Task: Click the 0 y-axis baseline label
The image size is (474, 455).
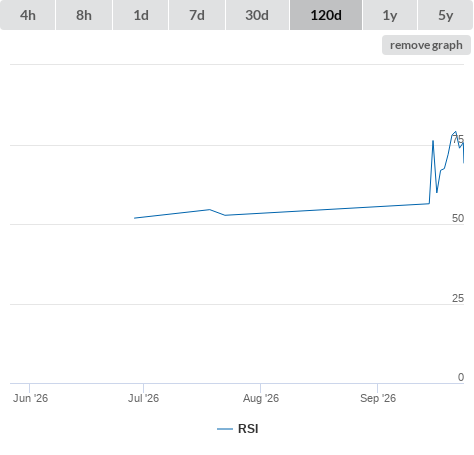Action: click(x=461, y=377)
